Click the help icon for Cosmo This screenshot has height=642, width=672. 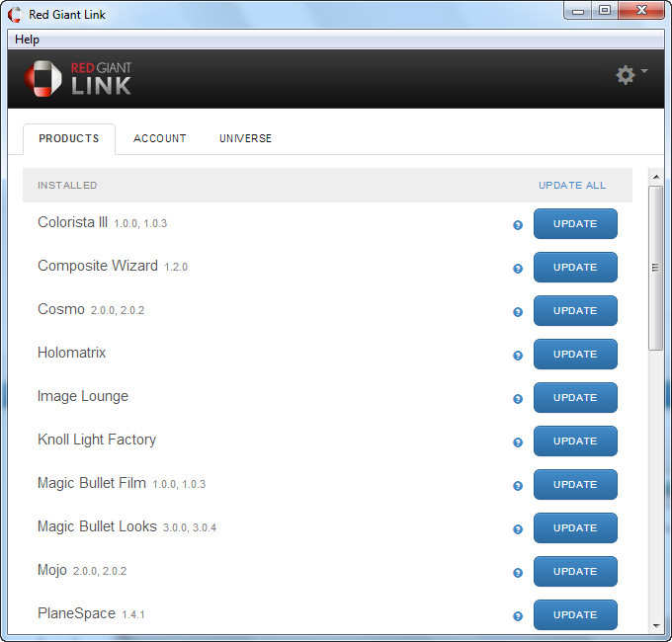click(518, 312)
